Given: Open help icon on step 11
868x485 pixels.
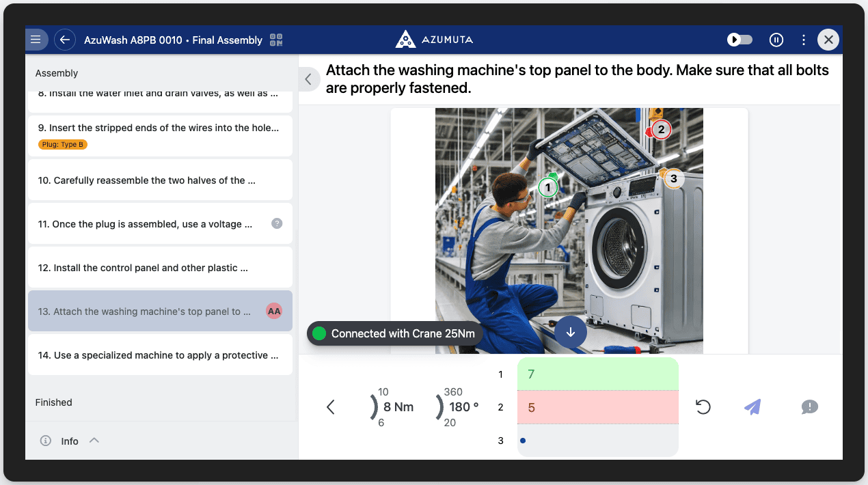Looking at the screenshot, I should pyautogui.click(x=277, y=223).
